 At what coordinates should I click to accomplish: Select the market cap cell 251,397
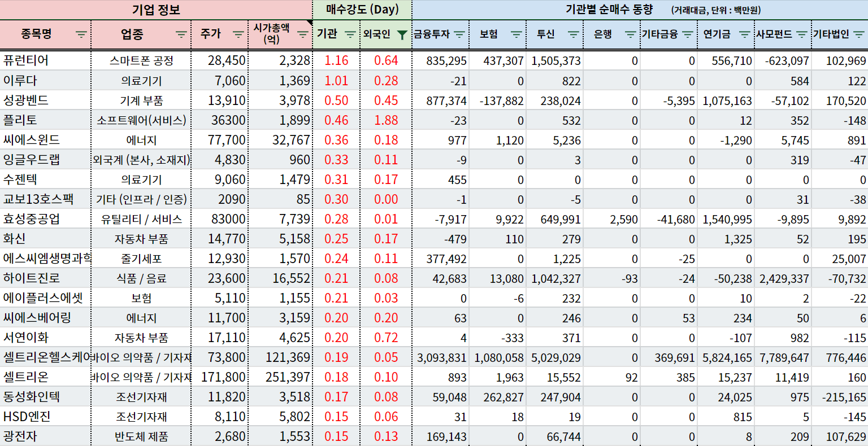tap(280, 377)
